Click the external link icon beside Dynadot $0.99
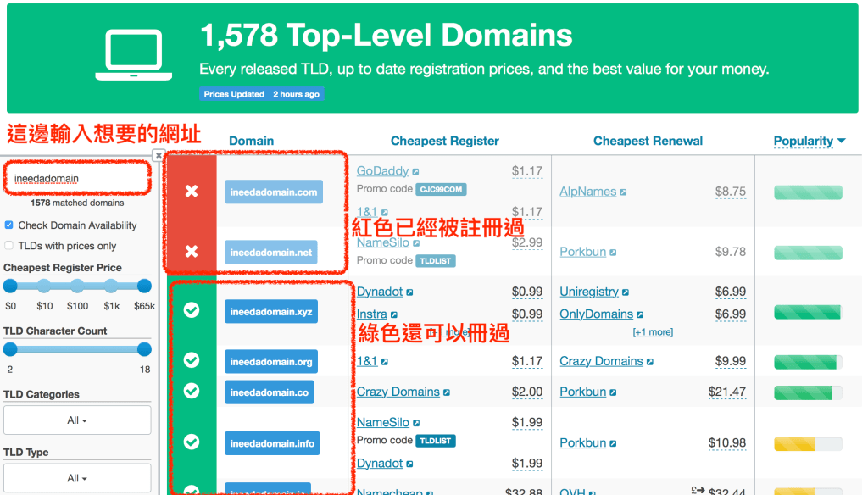The image size is (868, 495). coord(410,292)
